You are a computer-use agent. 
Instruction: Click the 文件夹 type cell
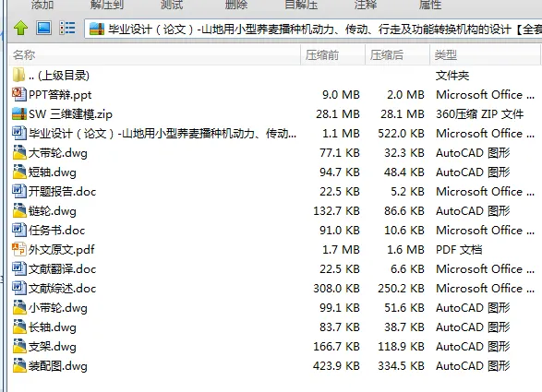click(452, 76)
